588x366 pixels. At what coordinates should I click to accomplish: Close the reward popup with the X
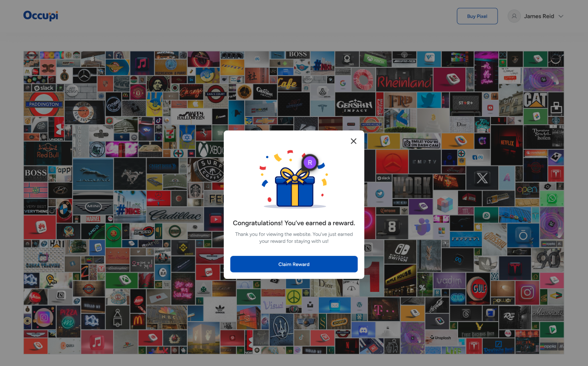(353, 141)
